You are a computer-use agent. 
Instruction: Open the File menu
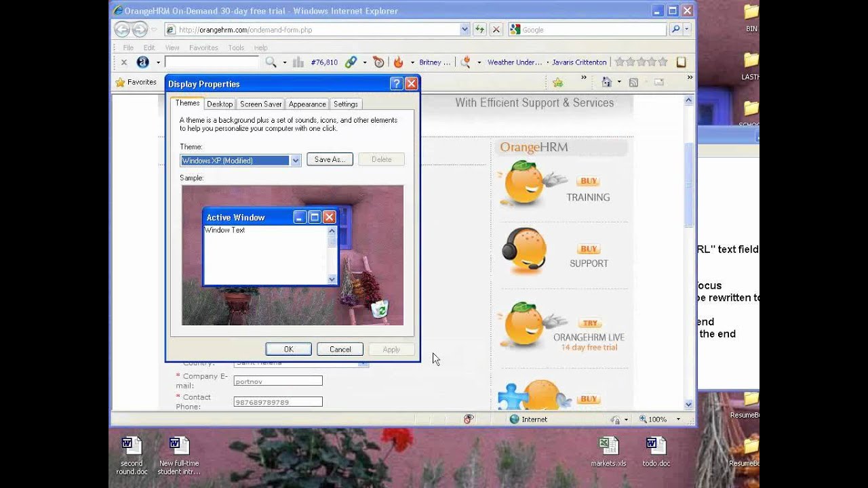(128, 47)
